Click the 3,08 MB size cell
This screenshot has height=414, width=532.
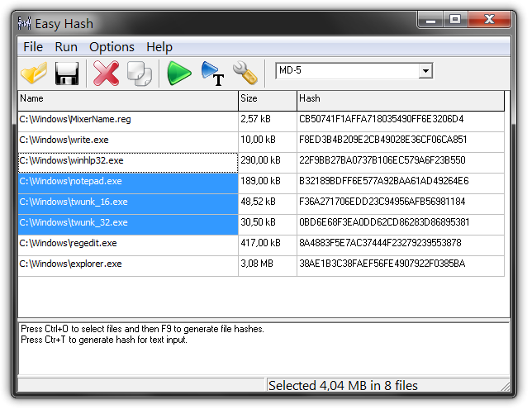[x=268, y=266]
